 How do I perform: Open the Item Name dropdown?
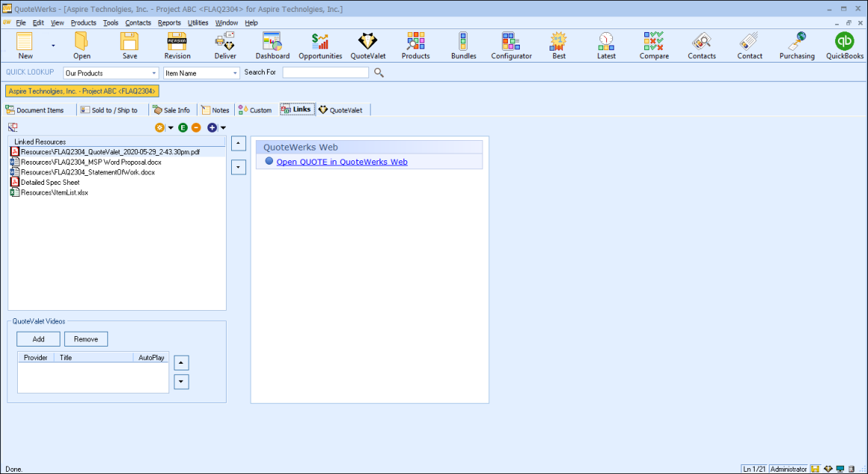(x=235, y=73)
